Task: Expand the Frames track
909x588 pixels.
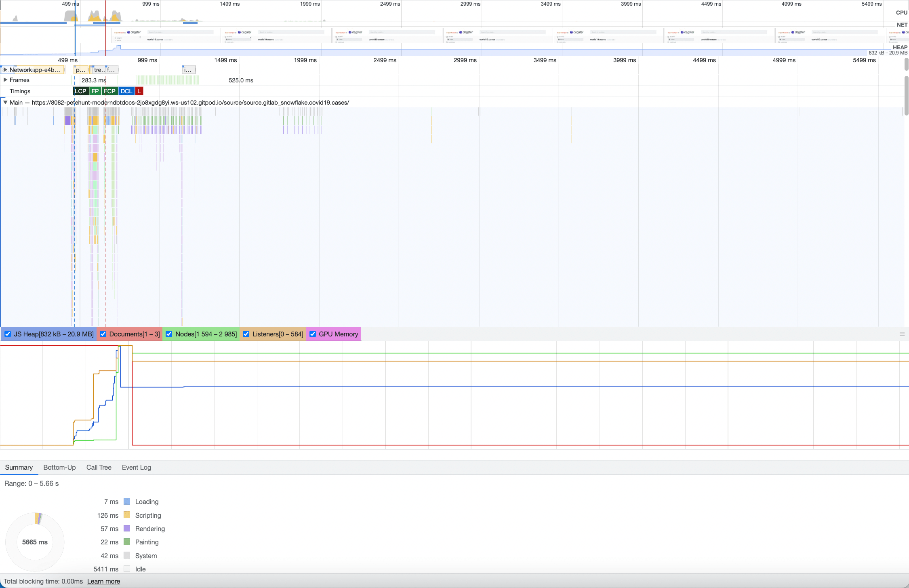Action: (x=5, y=80)
